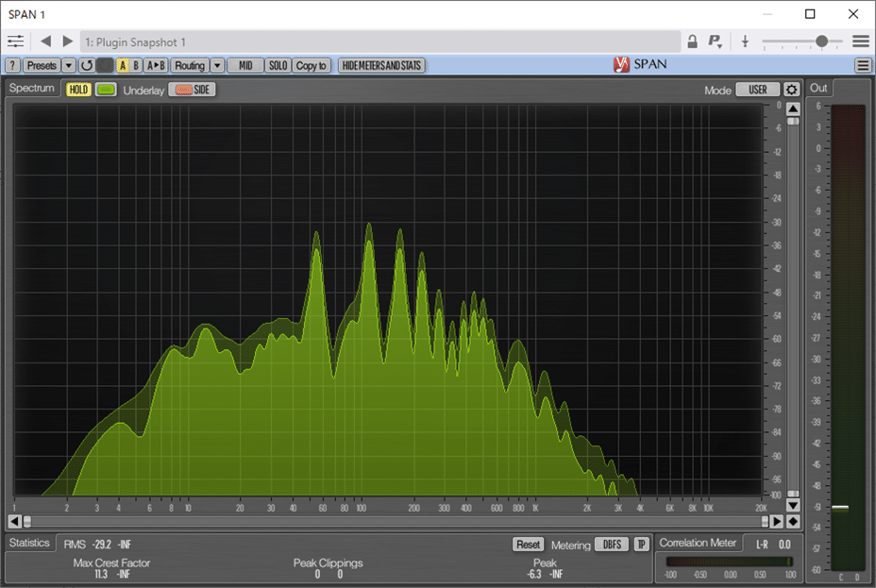This screenshot has width=876, height=588.
Task: Click the undo/reset circular arrow icon
Action: tap(87, 65)
